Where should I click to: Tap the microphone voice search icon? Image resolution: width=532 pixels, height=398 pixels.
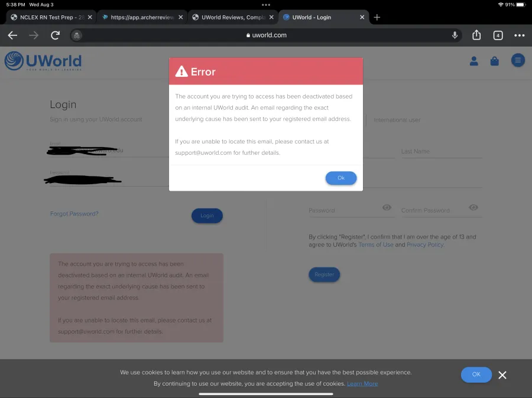455,35
